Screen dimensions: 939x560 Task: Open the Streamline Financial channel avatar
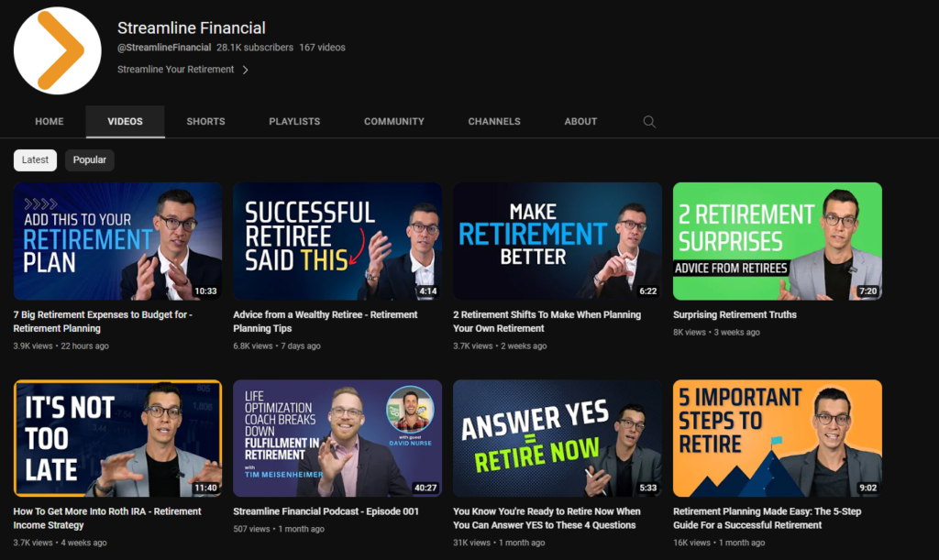click(58, 50)
